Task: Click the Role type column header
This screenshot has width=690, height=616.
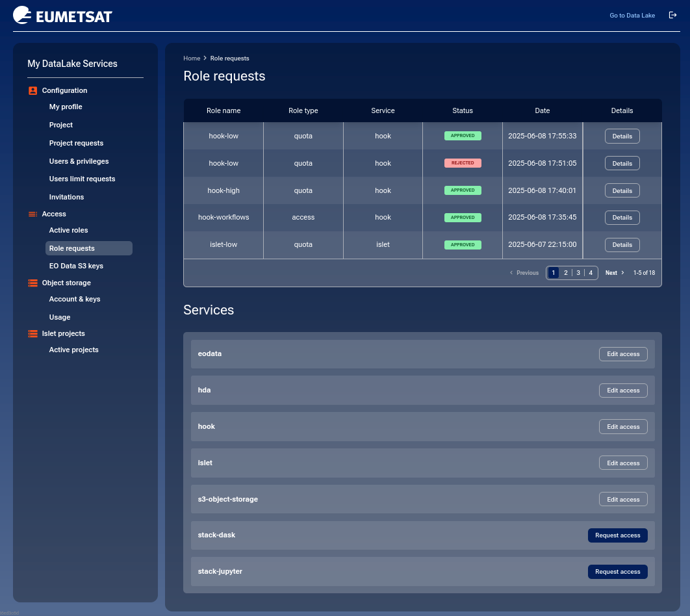Action: [x=303, y=110]
